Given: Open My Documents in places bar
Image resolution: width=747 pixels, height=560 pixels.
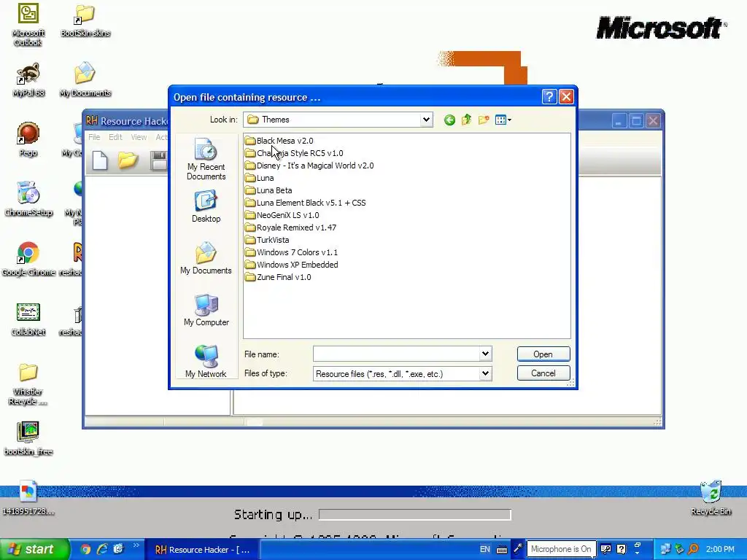Looking at the screenshot, I should pyautogui.click(x=206, y=257).
